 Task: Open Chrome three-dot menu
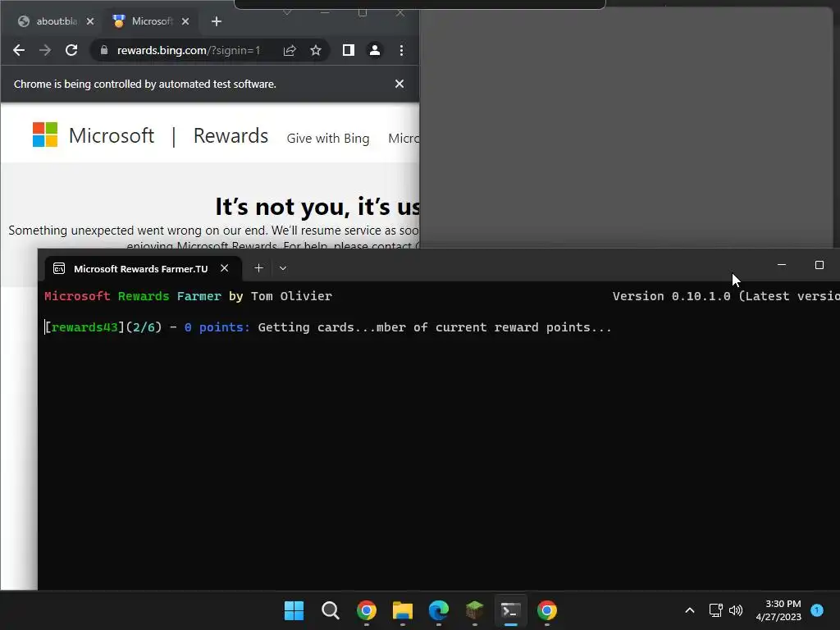(x=401, y=50)
